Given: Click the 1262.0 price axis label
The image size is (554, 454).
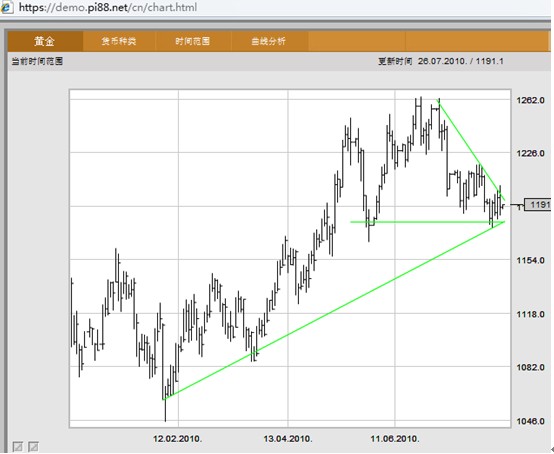Looking at the screenshot, I should (530, 100).
